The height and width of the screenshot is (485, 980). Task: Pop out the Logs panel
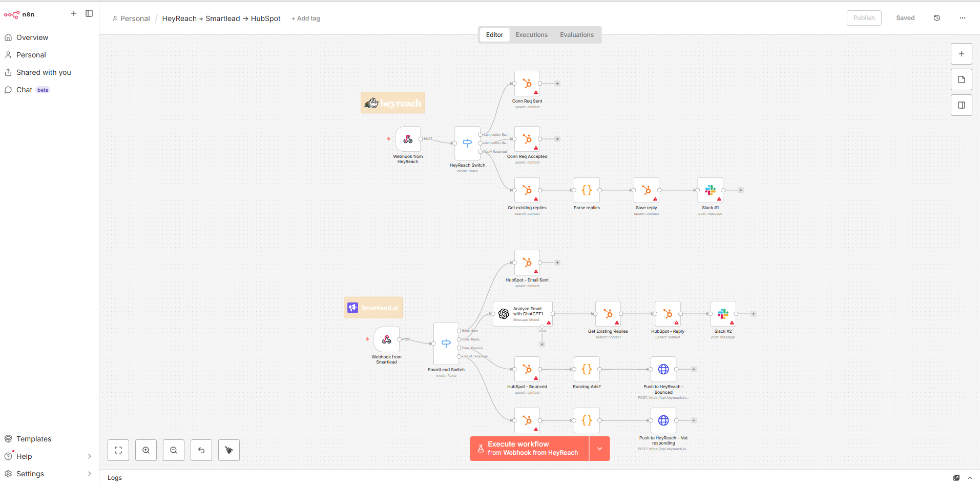tap(956, 478)
